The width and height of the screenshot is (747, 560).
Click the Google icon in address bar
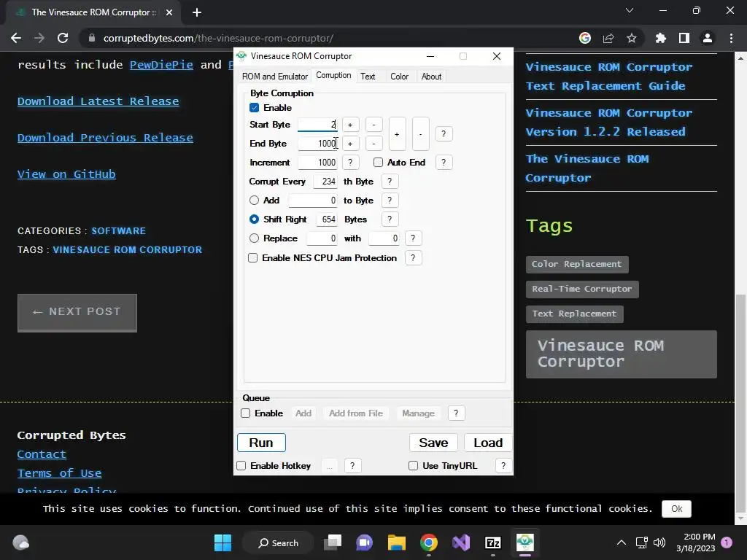click(585, 38)
